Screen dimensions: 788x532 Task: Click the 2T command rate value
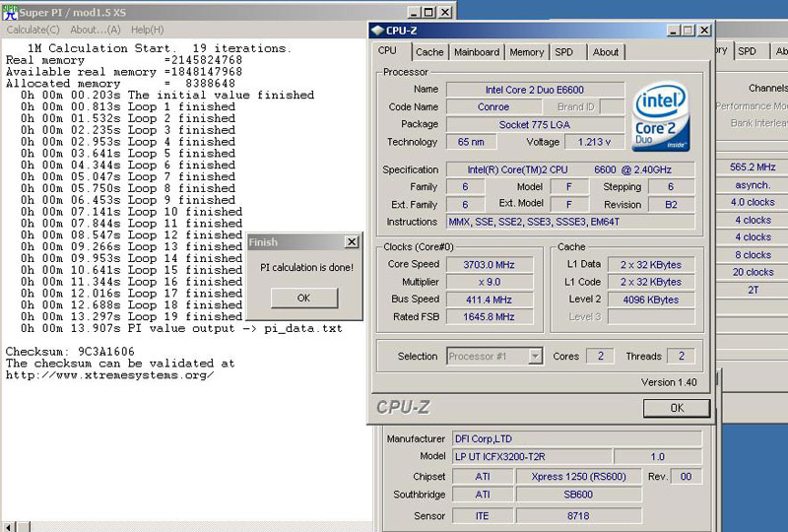click(753, 290)
